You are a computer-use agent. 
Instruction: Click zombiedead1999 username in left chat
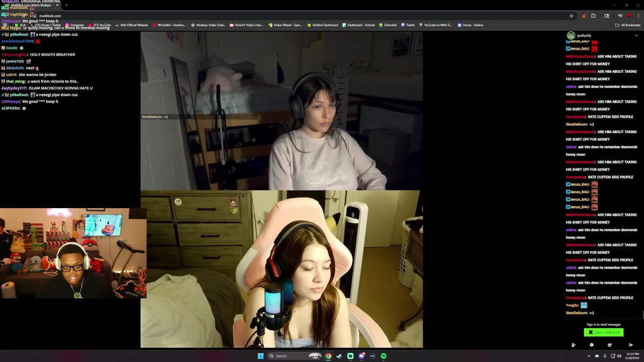tap(17, 41)
